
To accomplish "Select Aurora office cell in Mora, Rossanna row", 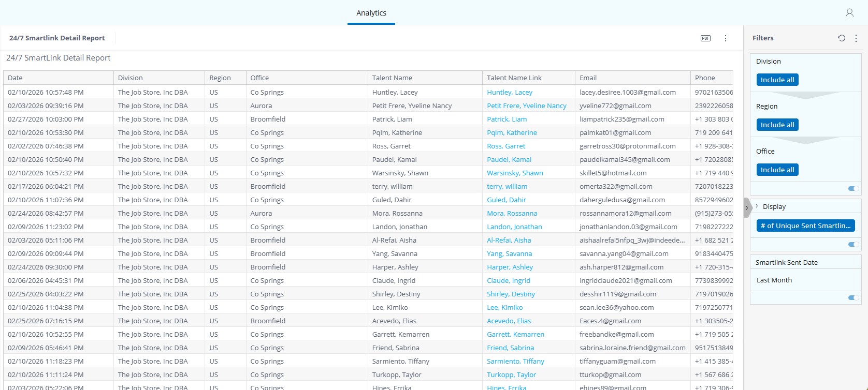I will point(307,213).
